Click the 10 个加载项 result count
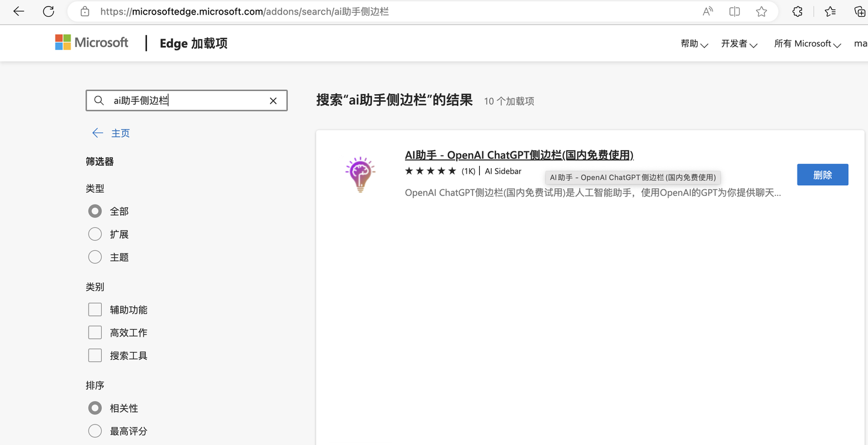The width and height of the screenshot is (868, 445). [509, 101]
